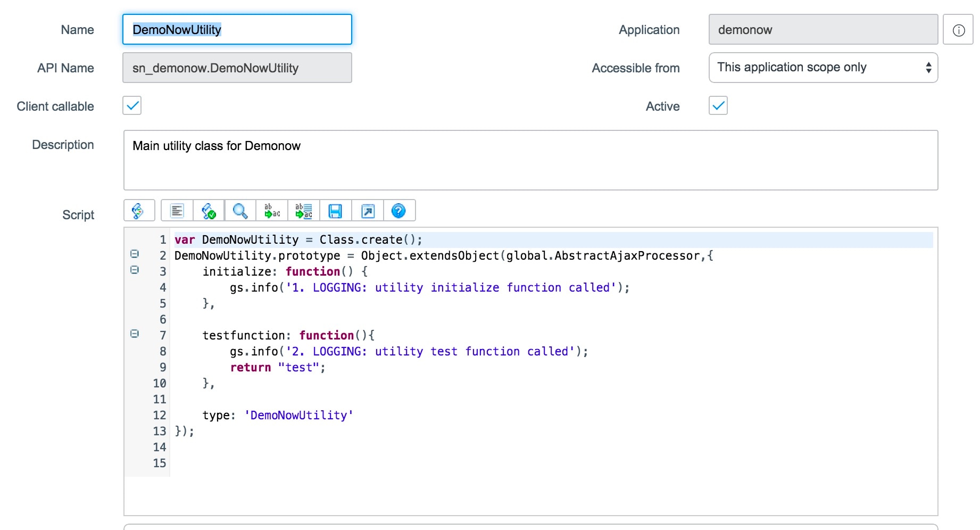Save the script using floppy disk icon
The width and height of the screenshot is (980, 530).
pos(335,211)
